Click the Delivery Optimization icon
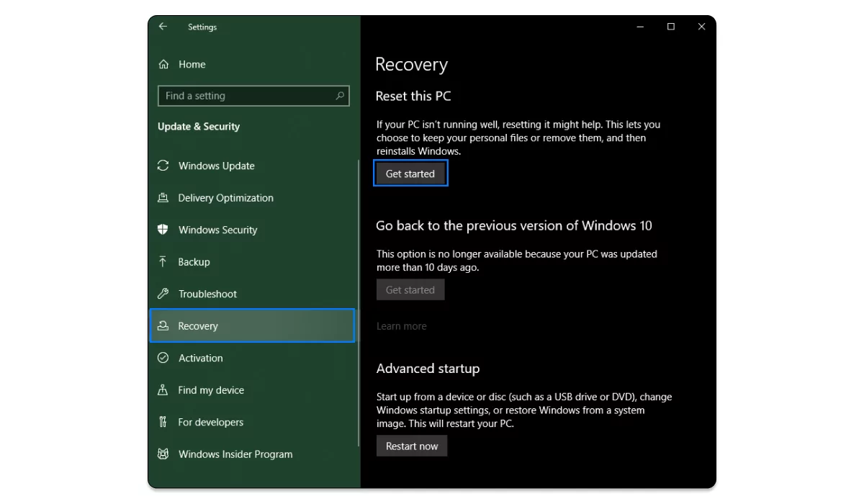 click(163, 198)
